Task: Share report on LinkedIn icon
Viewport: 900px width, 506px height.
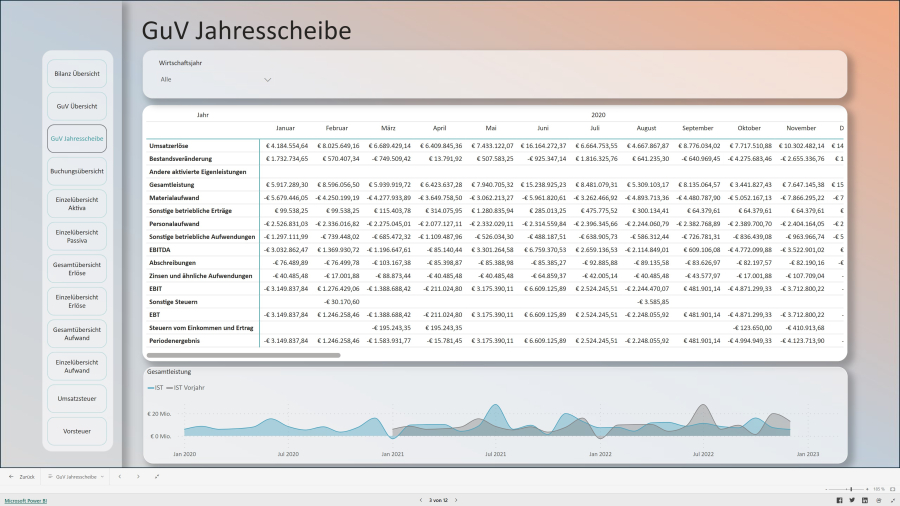Action: click(x=865, y=499)
